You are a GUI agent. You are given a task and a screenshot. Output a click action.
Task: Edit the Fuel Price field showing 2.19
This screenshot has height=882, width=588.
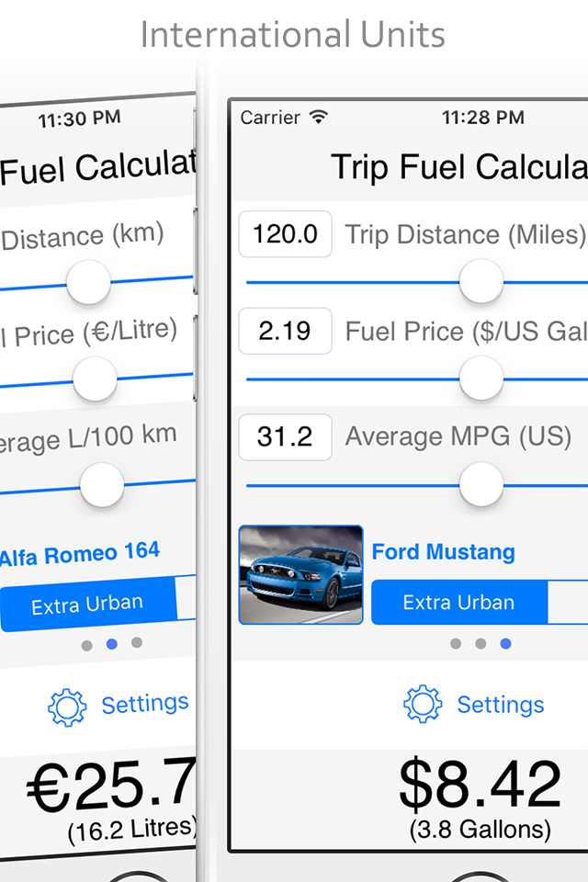tap(286, 331)
